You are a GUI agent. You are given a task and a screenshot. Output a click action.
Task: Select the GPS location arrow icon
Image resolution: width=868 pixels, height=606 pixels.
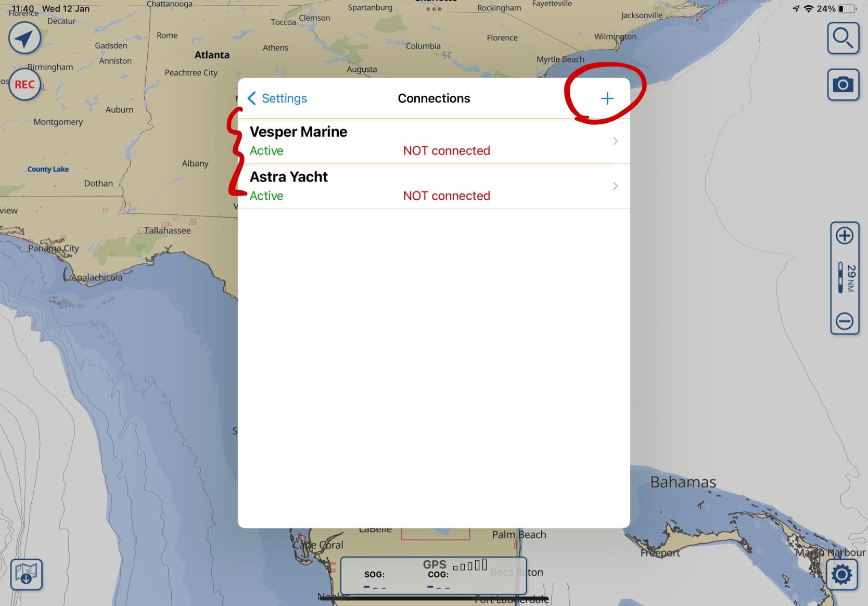click(24, 37)
